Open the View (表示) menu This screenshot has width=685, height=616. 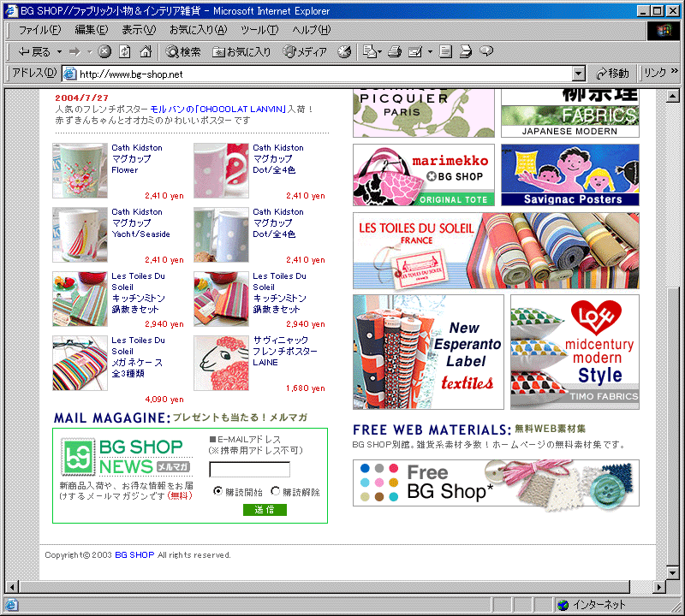[x=139, y=30]
